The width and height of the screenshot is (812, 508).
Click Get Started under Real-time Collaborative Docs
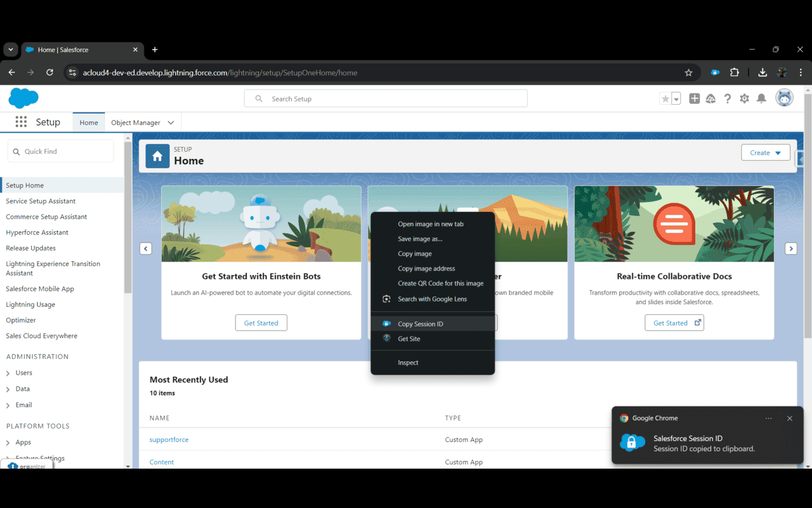(674, 323)
